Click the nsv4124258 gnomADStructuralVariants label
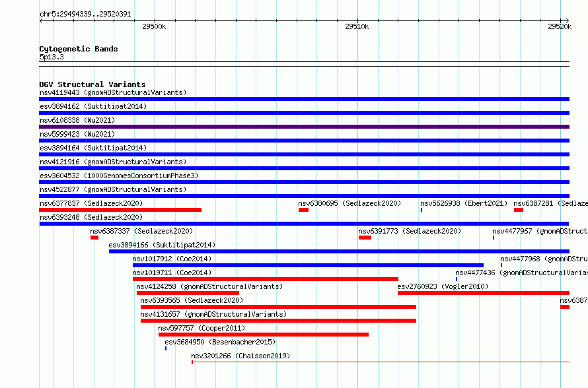Viewport: 588px width, 388px height. click(209, 286)
